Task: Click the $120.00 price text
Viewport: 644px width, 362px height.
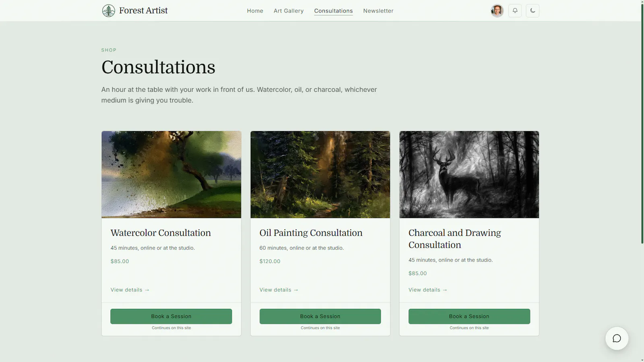Action: [270, 261]
